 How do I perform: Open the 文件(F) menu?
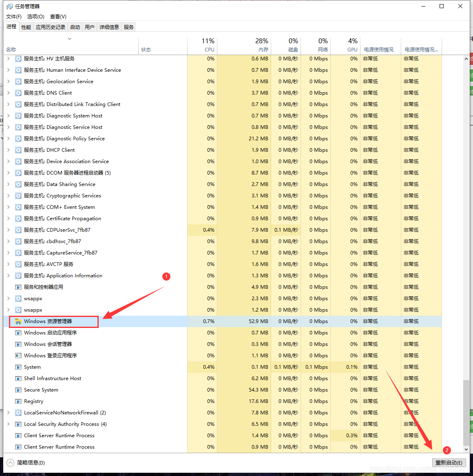(x=13, y=17)
